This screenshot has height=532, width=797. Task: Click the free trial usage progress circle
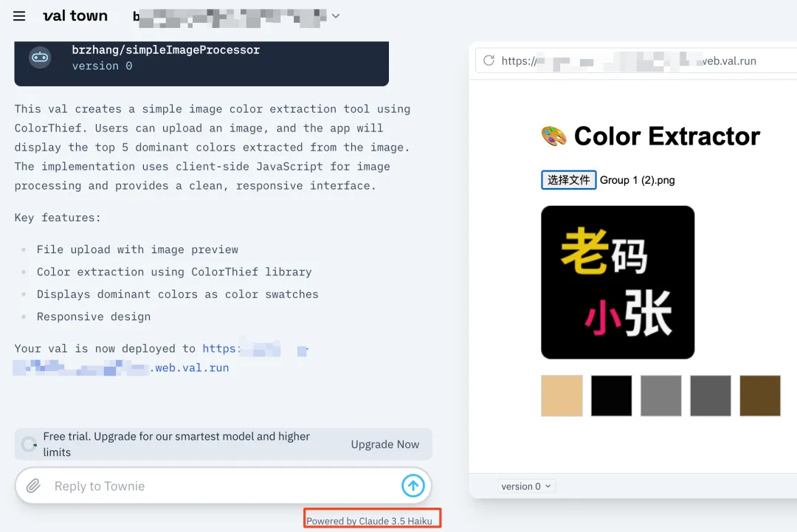[29, 445]
